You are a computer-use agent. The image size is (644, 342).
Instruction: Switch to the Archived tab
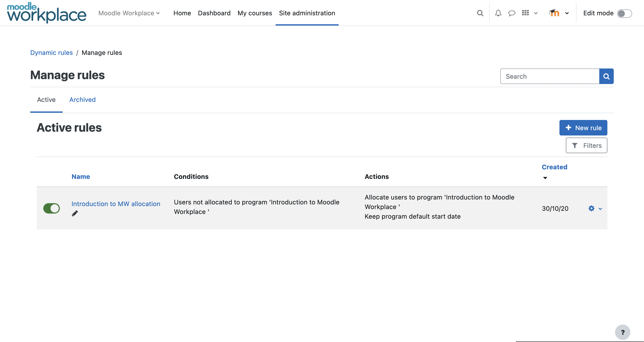82,99
